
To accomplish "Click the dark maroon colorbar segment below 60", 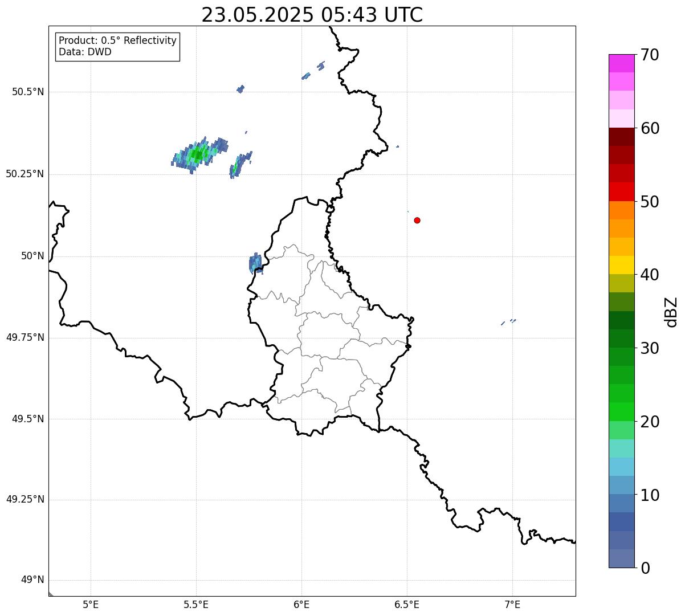I will [621, 137].
